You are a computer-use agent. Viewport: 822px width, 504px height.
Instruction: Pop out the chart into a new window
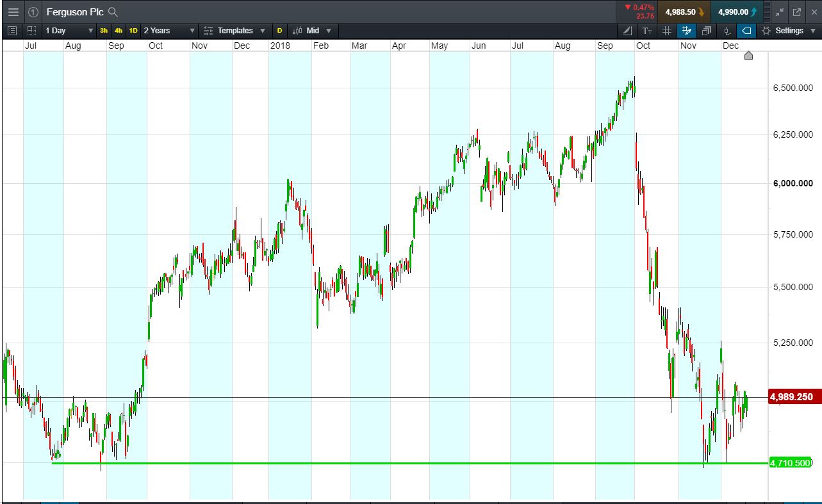(x=797, y=12)
